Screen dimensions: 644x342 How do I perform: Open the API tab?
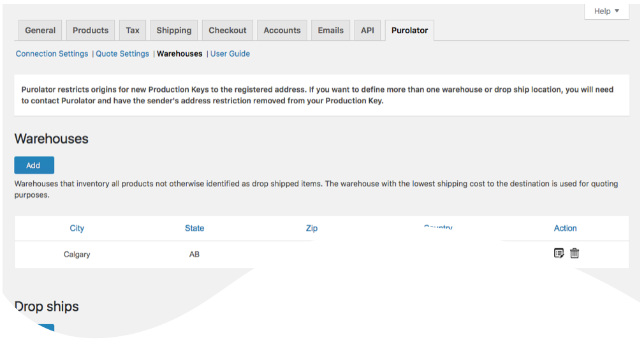pyautogui.click(x=367, y=30)
